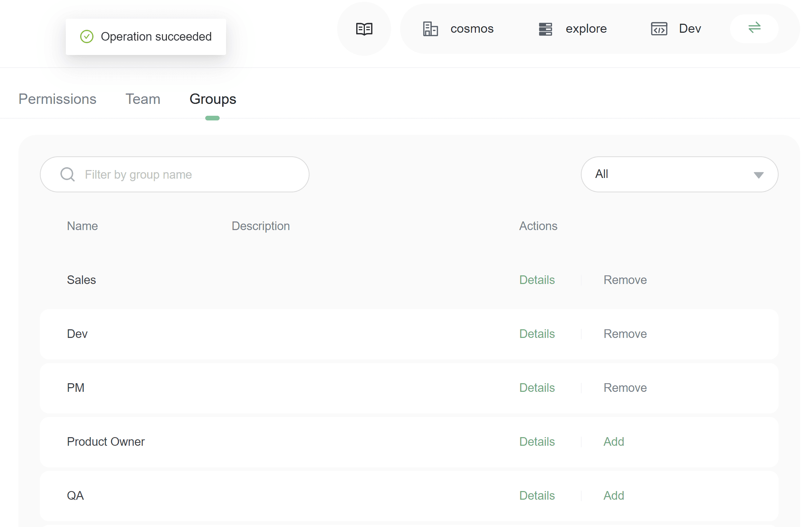Click the green switch arrows icon
Screen dimensions: 812x527
754,28
